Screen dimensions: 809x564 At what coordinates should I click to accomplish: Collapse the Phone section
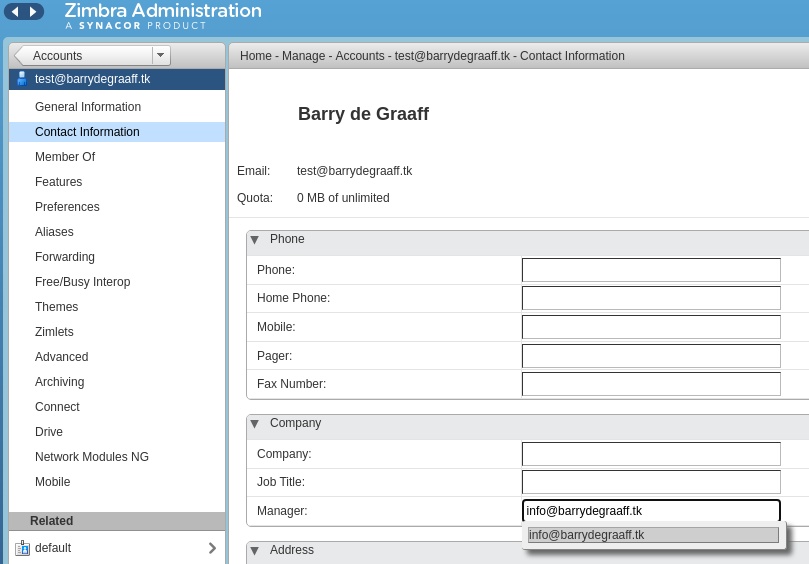pos(255,240)
